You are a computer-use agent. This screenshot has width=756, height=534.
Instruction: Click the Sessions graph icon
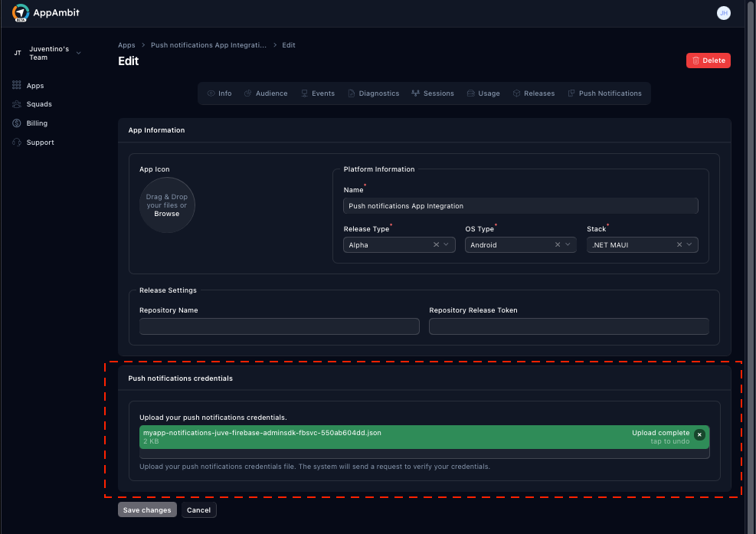(416, 93)
